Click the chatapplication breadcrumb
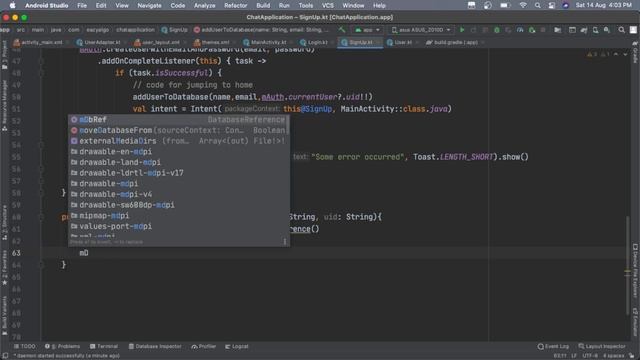640x360 pixels. pos(135,30)
